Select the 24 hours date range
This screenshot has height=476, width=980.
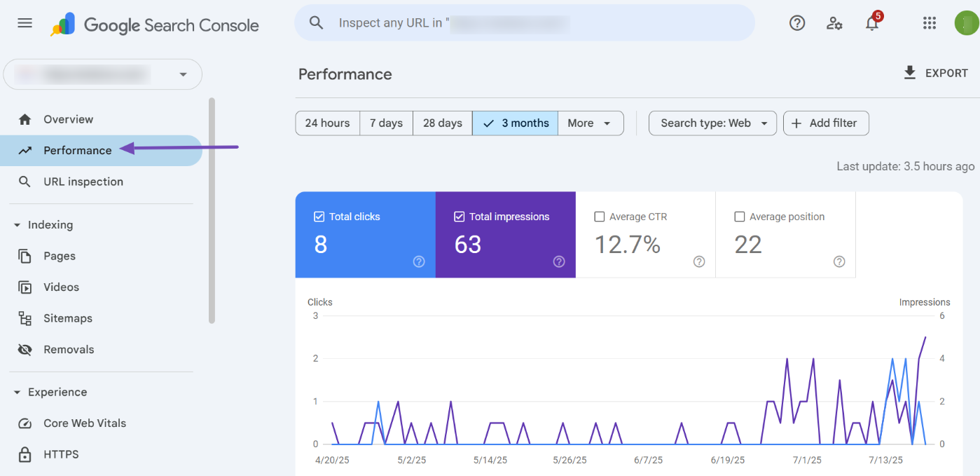click(327, 123)
